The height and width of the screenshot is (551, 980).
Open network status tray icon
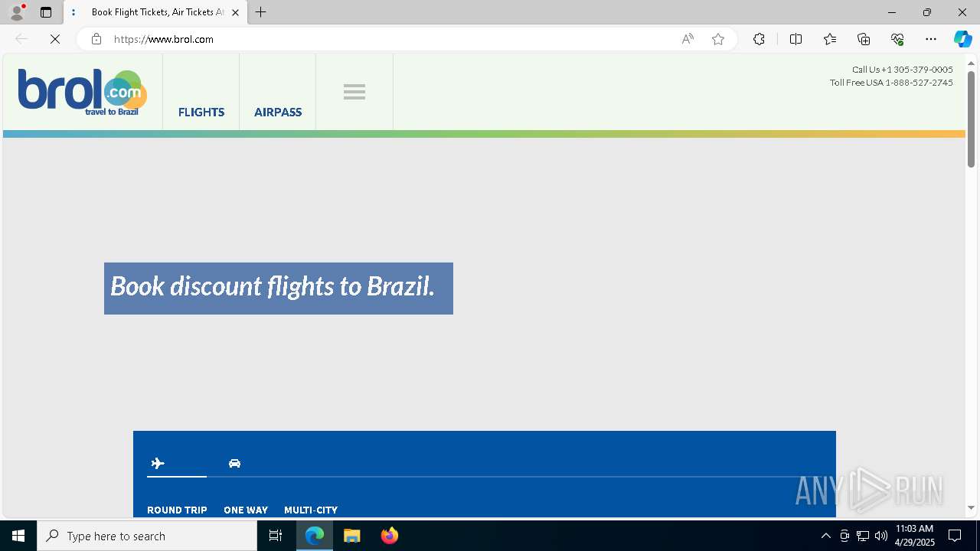[x=863, y=536]
